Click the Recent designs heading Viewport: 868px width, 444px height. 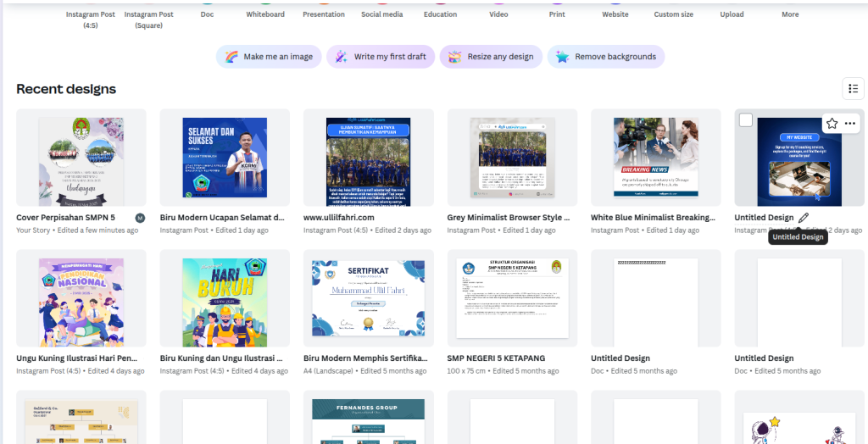(x=66, y=89)
